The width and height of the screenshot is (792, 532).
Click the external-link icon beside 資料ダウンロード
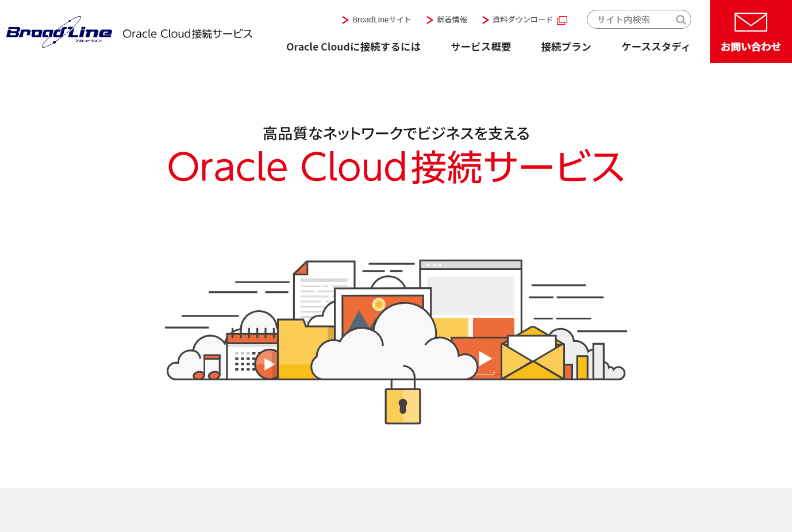561,20
